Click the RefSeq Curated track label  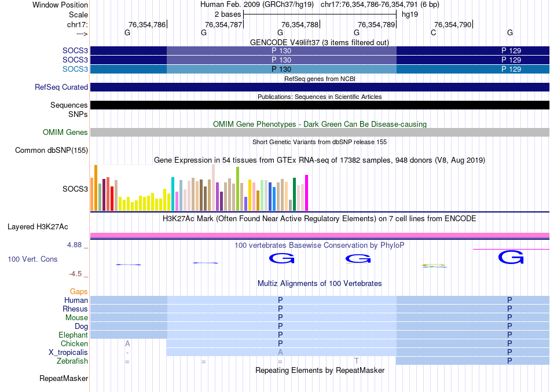[61, 87]
